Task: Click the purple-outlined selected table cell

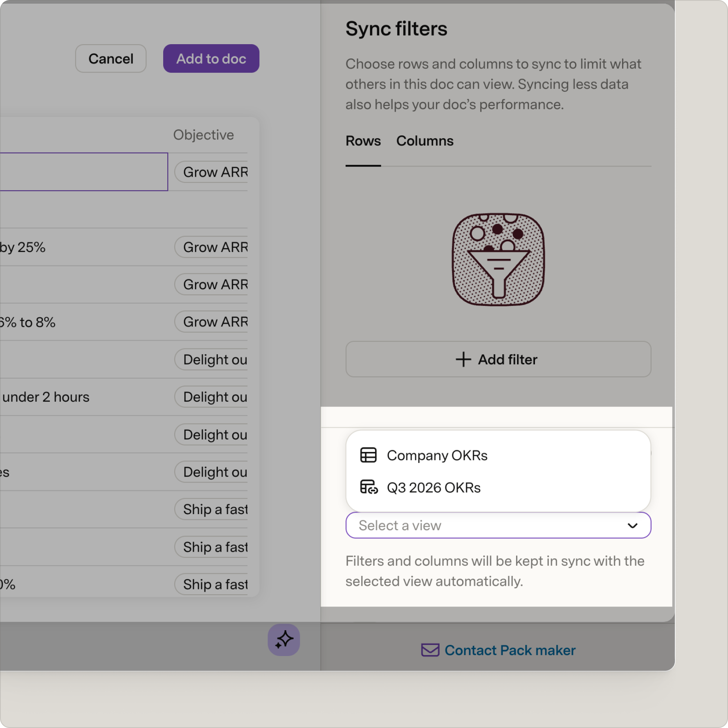Action: click(x=83, y=172)
